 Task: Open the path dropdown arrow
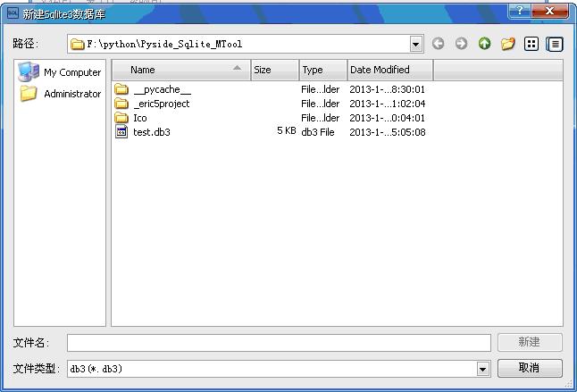click(416, 44)
